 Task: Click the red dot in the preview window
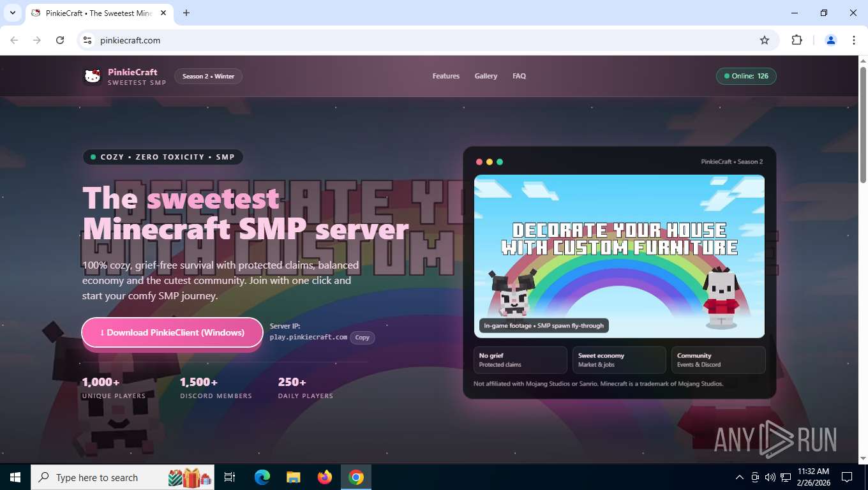tap(479, 162)
